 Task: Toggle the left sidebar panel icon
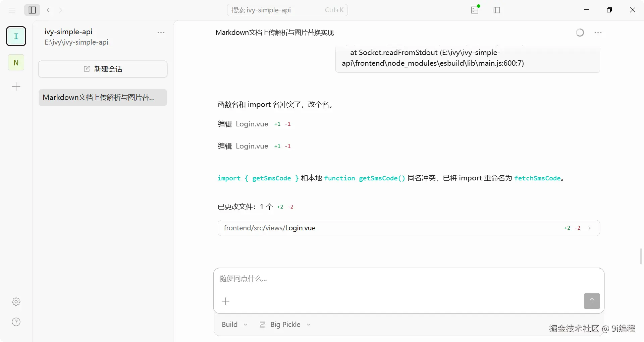point(32,10)
